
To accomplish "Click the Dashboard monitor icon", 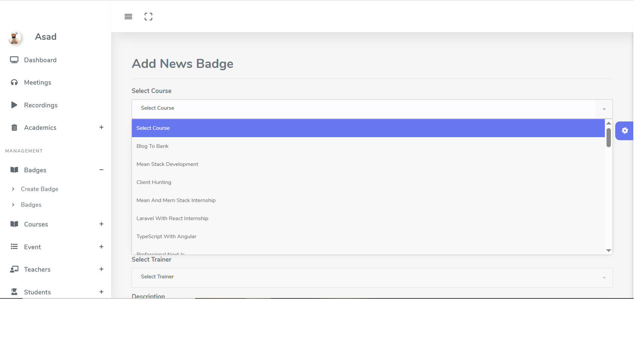I will [x=14, y=60].
